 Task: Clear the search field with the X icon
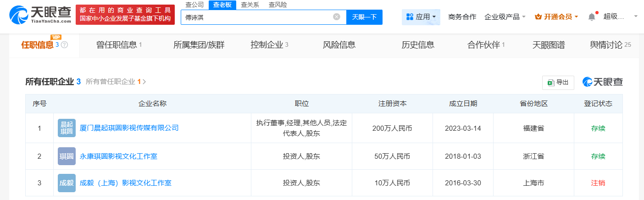337,17
